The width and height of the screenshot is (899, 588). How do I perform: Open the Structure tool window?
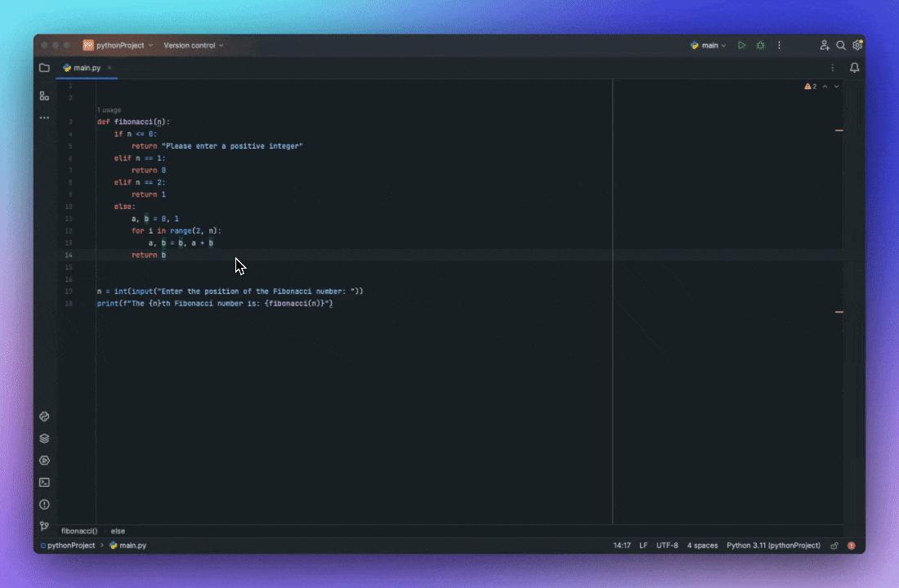[x=44, y=96]
